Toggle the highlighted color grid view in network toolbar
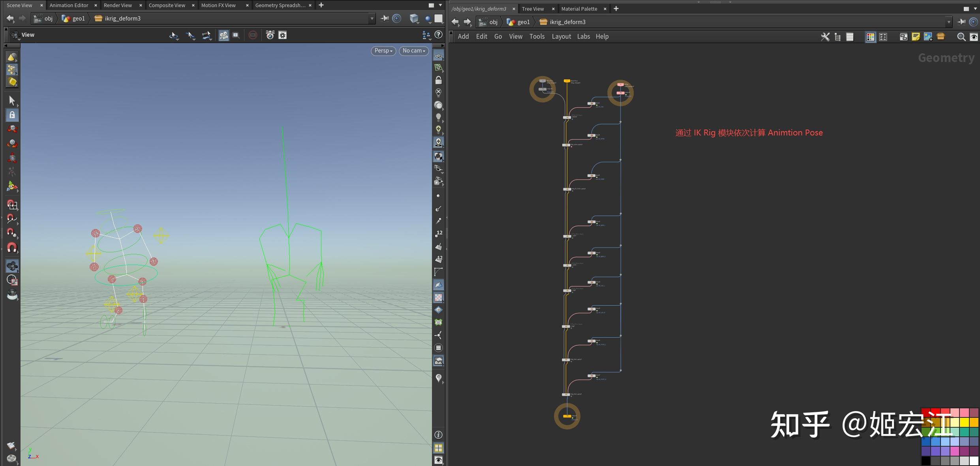 870,37
